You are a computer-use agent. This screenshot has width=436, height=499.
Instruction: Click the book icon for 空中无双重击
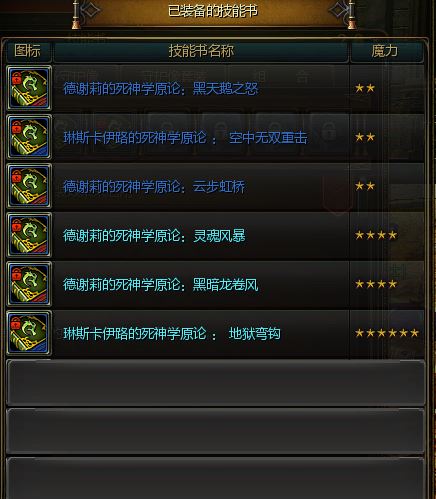coord(29,137)
